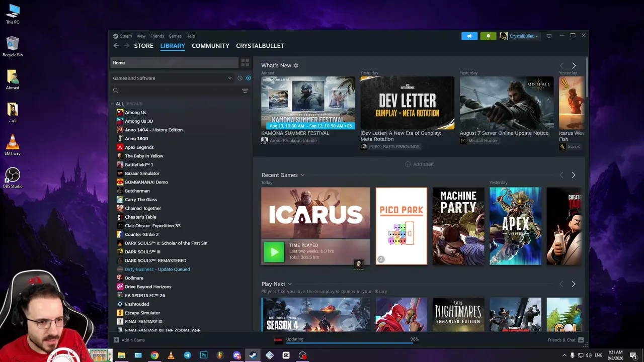Go to the STORE tab
Image resolution: width=644 pixels, height=362 pixels.
pyautogui.click(x=143, y=46)
